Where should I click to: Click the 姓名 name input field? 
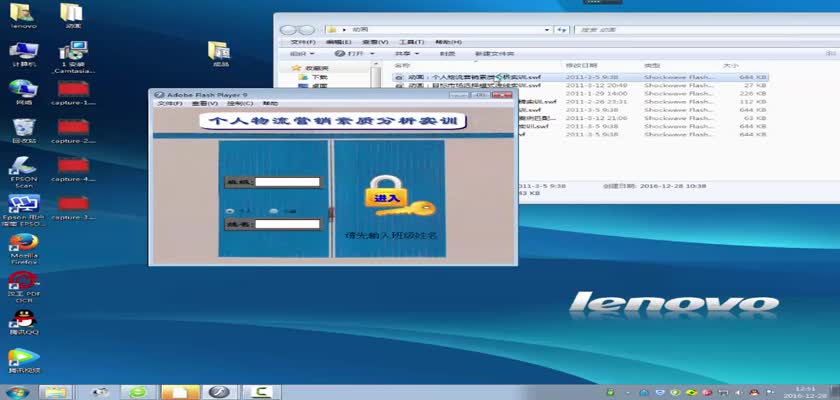287,224
